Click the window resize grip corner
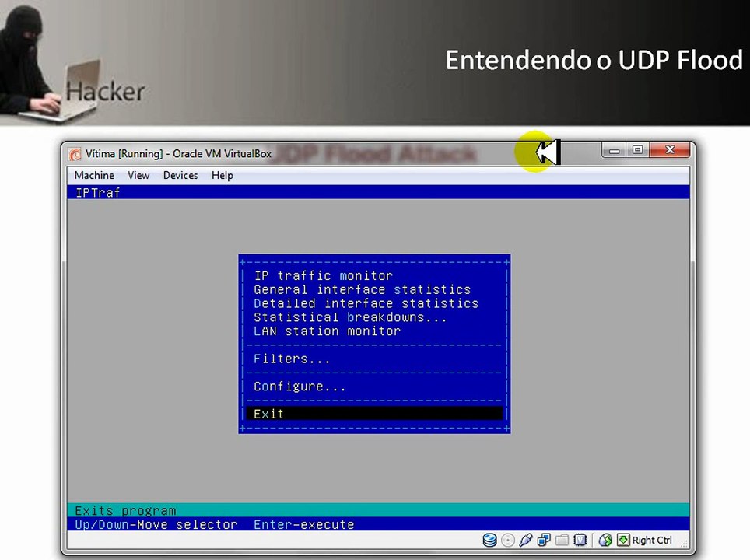Image resolution: width=750 pixels, height=560 pixels. [x=685, y=543]
